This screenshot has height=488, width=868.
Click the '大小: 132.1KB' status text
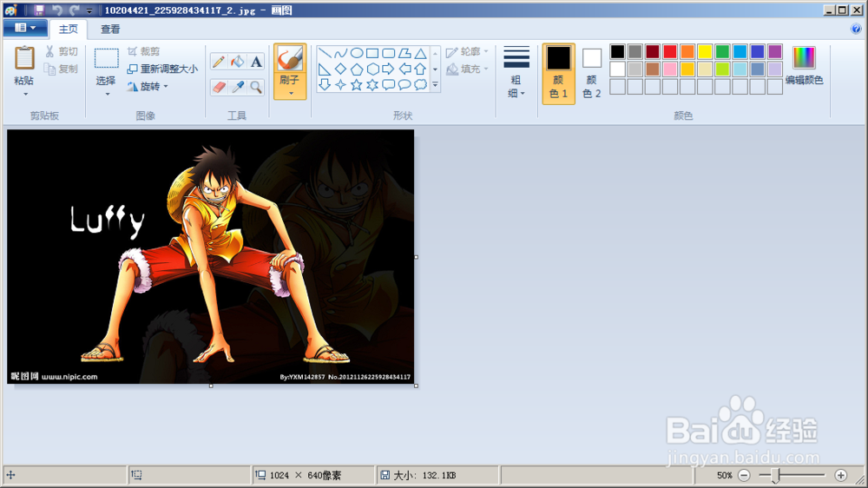[x=424, y=475]
